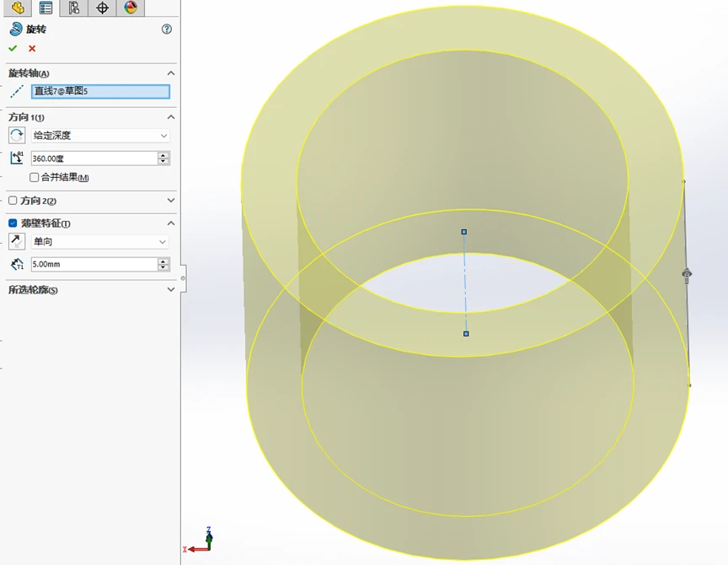Confirm the revolve with the green checkmark
Screen dimensions: 728x565
coord(13,48)
